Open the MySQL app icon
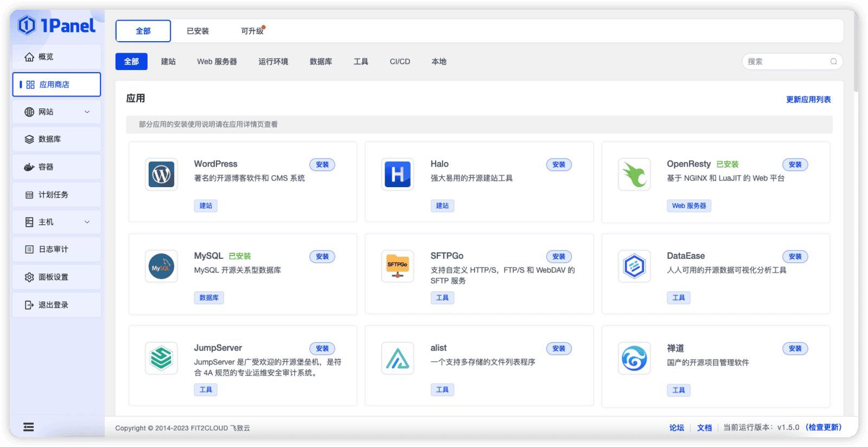 tap(162, 266)
